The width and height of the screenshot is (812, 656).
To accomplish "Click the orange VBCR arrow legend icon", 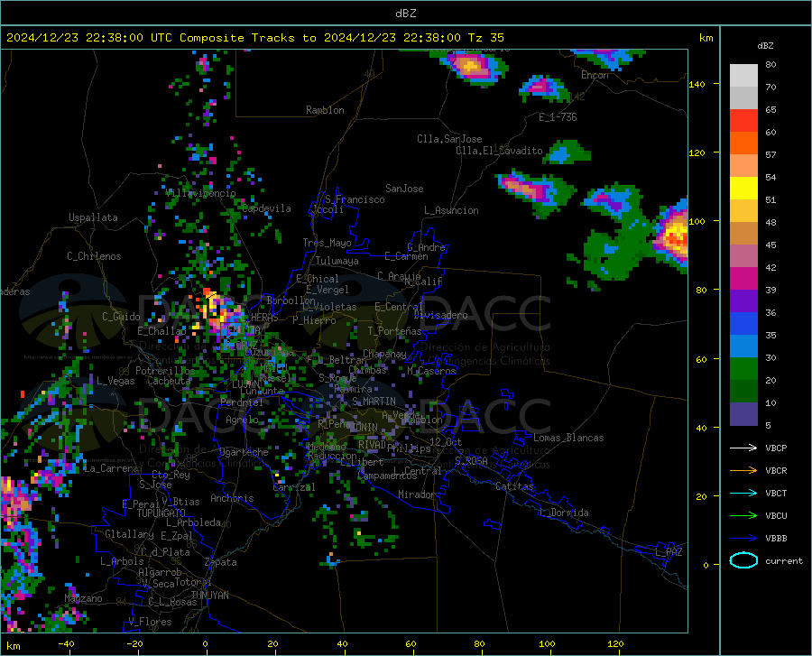I will coord(743,470).
